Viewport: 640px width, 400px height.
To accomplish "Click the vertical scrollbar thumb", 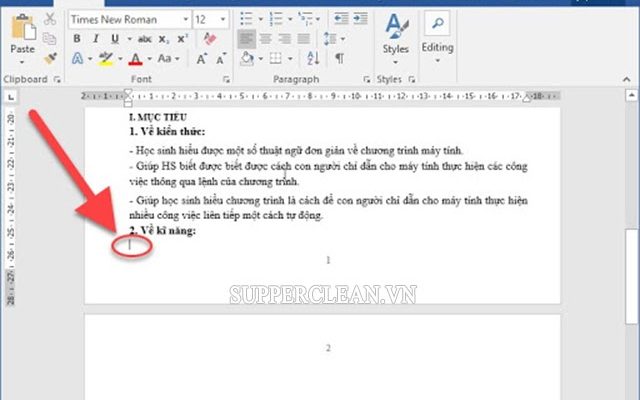I will pyautogui.click(x=631, y=277).
